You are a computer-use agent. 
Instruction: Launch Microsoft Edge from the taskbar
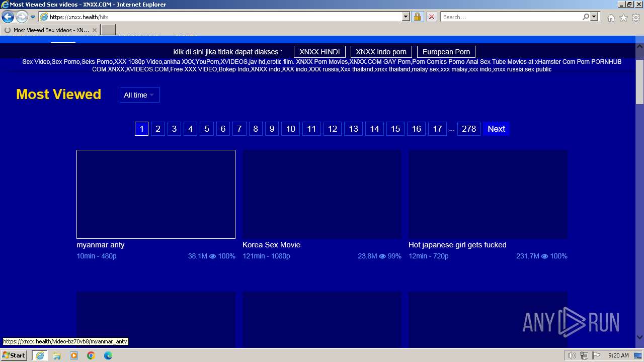click(x=108, y=355)
